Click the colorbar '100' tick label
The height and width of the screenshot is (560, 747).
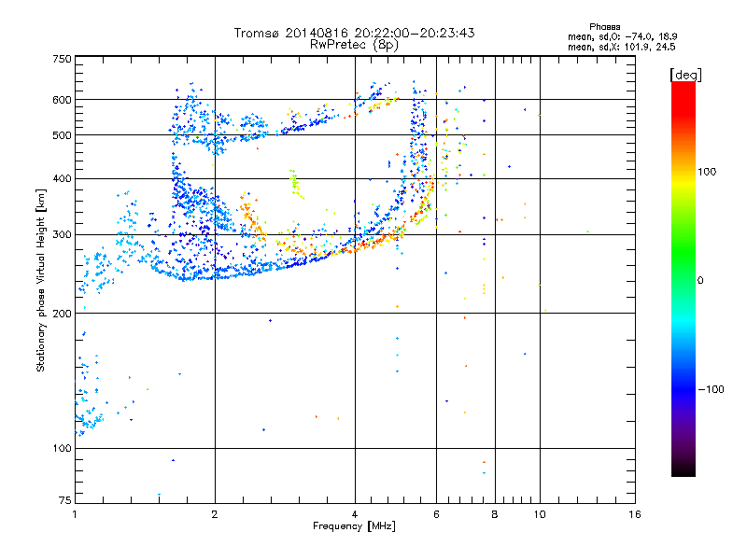pyautogui.click(x=707, y=172)
